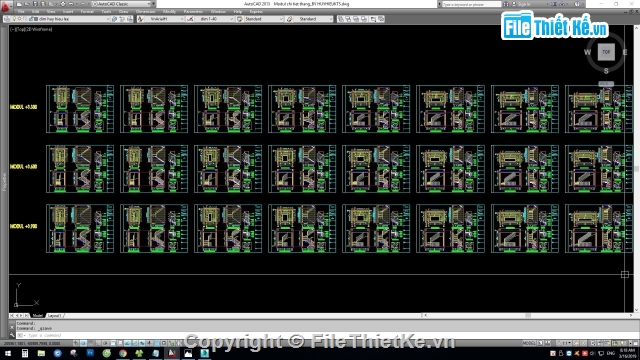Open Chrome from the Windows taskbar

tap(123, 353)
